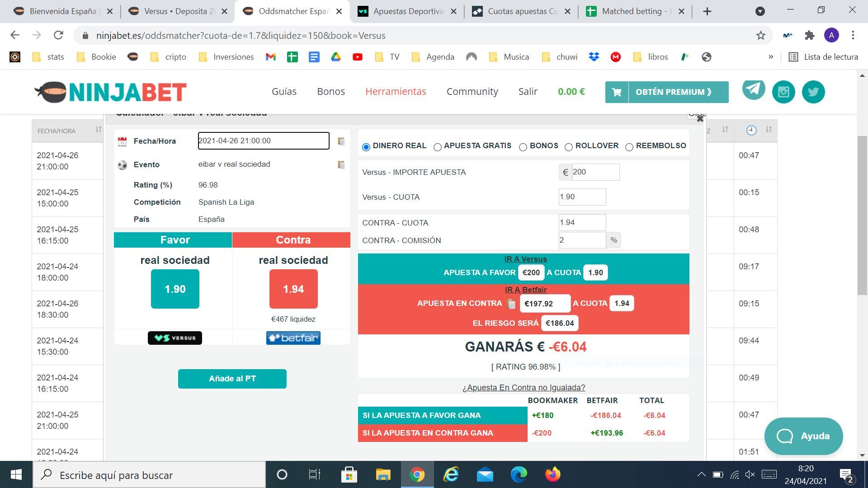Sort the FECHA/HORA column

click(99, 130)
